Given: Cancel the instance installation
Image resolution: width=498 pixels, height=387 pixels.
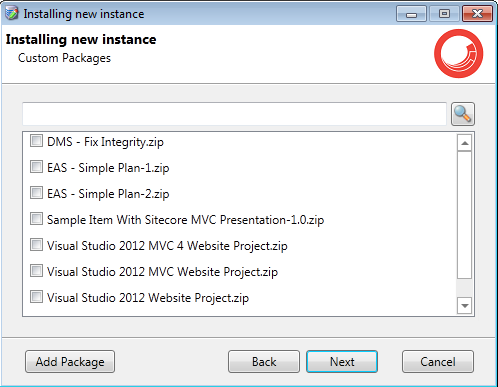Looking at the screenshot, I should click(x=438, y=362).
